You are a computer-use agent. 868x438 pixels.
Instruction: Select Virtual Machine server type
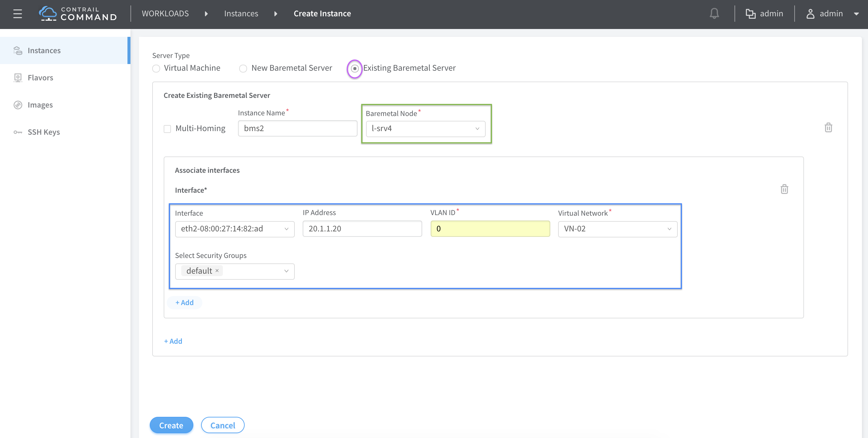[156, 68]
